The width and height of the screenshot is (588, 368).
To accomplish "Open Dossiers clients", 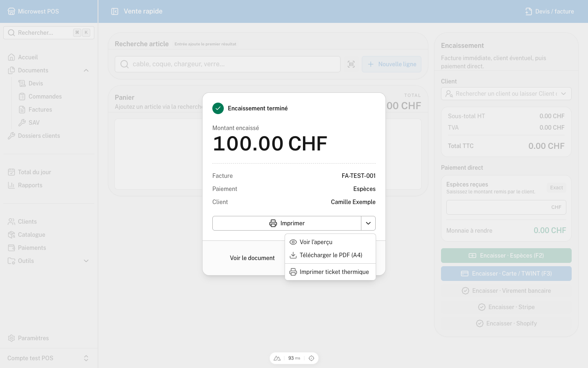I will click(x=49, y=136).
